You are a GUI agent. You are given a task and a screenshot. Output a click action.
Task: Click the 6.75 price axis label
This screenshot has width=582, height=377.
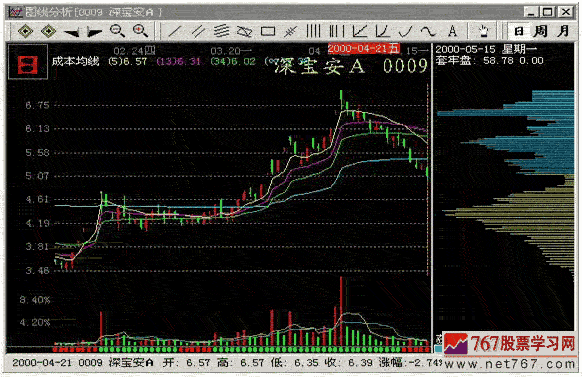point(37,105)
